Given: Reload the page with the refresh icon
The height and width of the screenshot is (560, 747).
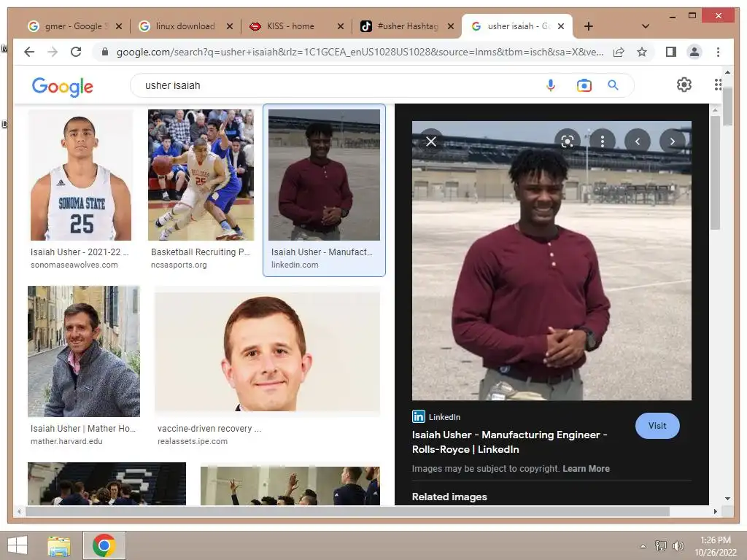Looking at the screenshot, I should 76,52.
